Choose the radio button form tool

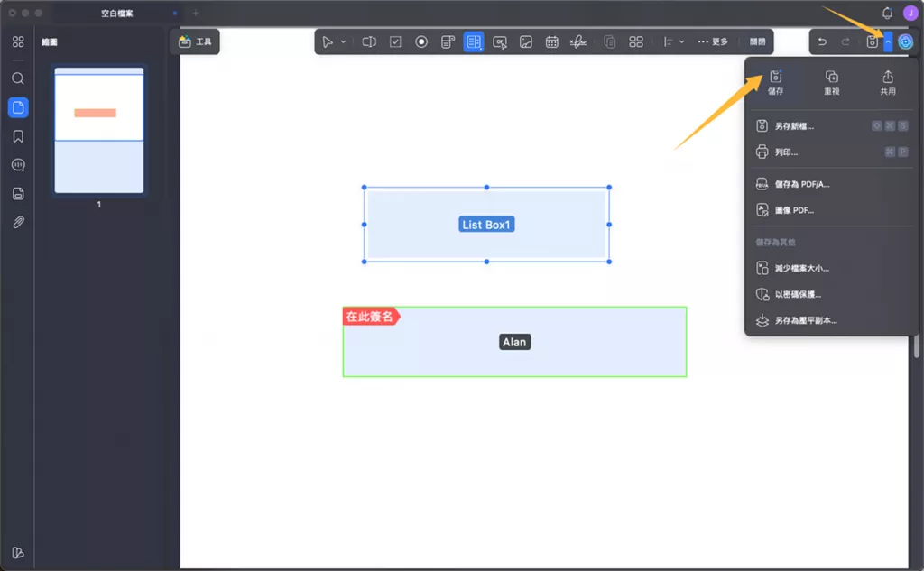click(x=421, y=41)
